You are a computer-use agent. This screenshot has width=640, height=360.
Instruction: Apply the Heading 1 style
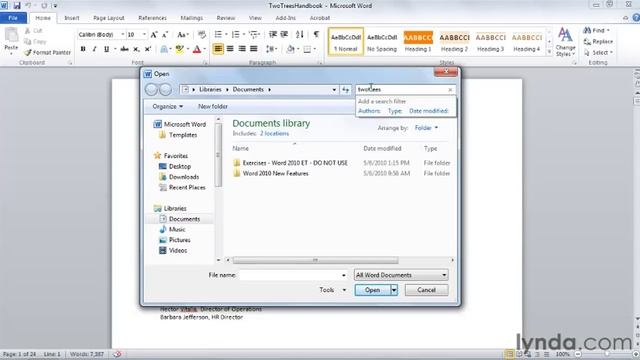(418, 42)
